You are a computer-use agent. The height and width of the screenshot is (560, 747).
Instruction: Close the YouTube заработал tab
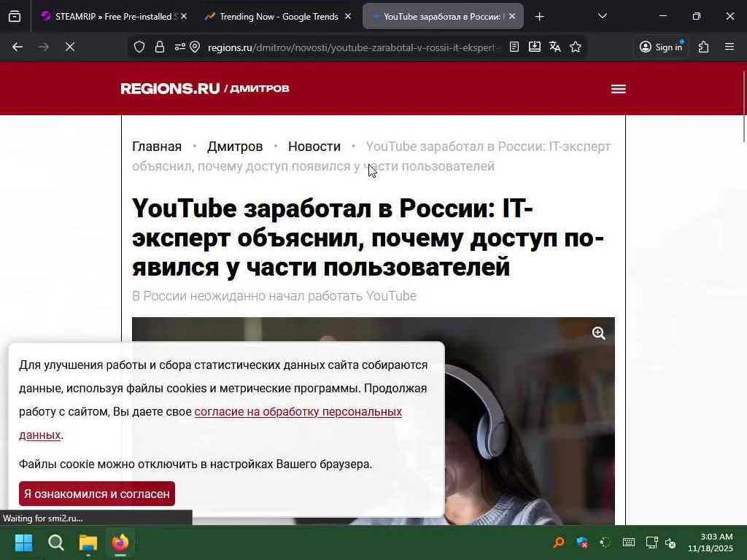(x=512, y=16)
